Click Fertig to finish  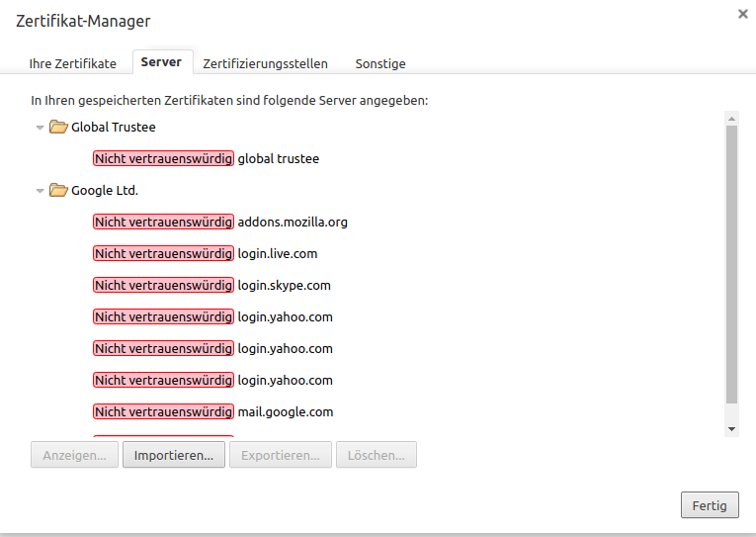click(x=710, y=505)
